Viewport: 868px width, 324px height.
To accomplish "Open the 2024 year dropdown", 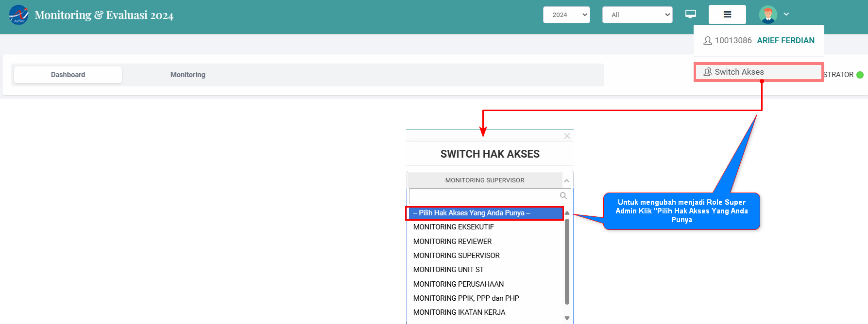I will (x=566, y=15).
